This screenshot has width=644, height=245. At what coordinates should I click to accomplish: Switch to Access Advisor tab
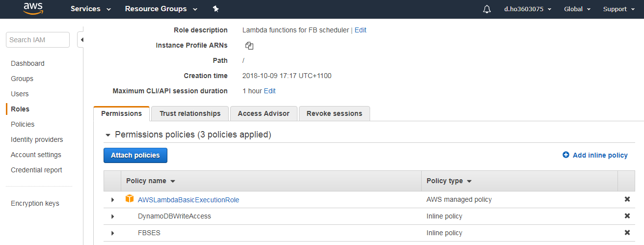[264, 113]
